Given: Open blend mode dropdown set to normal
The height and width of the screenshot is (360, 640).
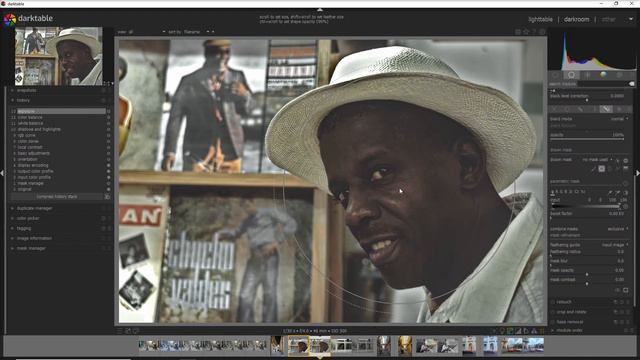Looking at the screenshot, I should (589, 119).
